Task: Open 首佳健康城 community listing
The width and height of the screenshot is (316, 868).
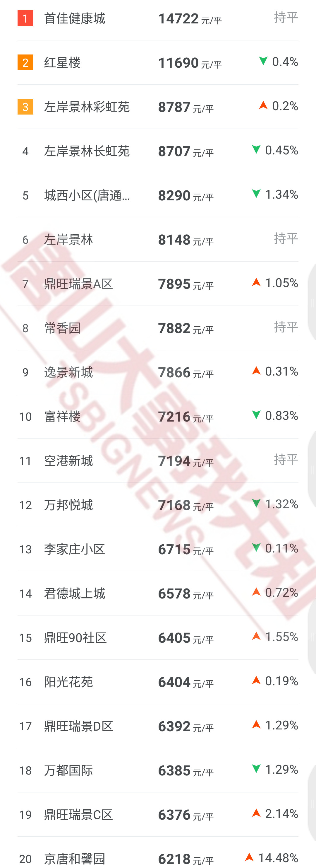Action: click(75, 18)
